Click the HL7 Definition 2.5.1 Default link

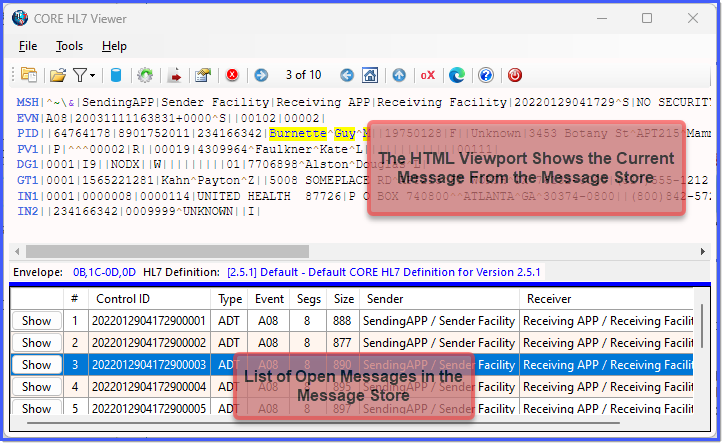[x=383, y=272]
